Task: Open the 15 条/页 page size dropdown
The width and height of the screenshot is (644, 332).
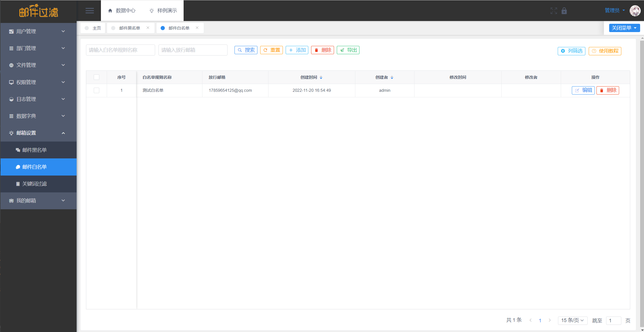Action: click(572, 320)
